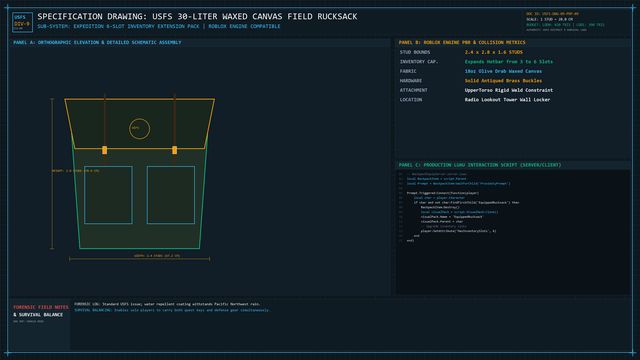Click the '18oz Olive Drab Waxed Canvas' value

click(503, 71)
